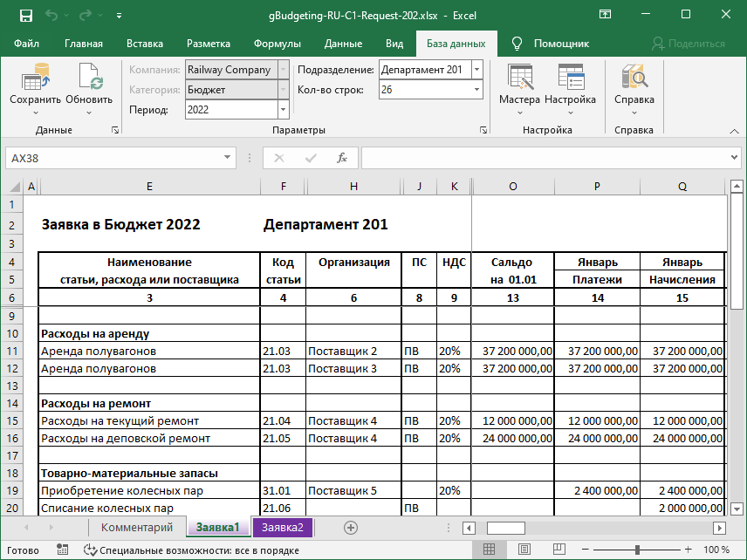Click 'Поставщик 2' organization cell
The width and height of the screenshot is (747, 560).
coord(353,352)
